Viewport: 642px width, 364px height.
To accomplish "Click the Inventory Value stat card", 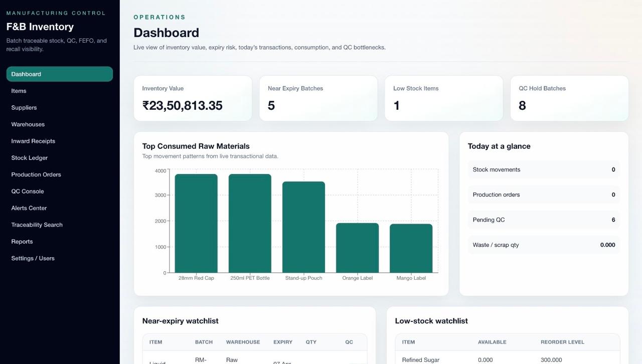I will (x=193, y=98).
